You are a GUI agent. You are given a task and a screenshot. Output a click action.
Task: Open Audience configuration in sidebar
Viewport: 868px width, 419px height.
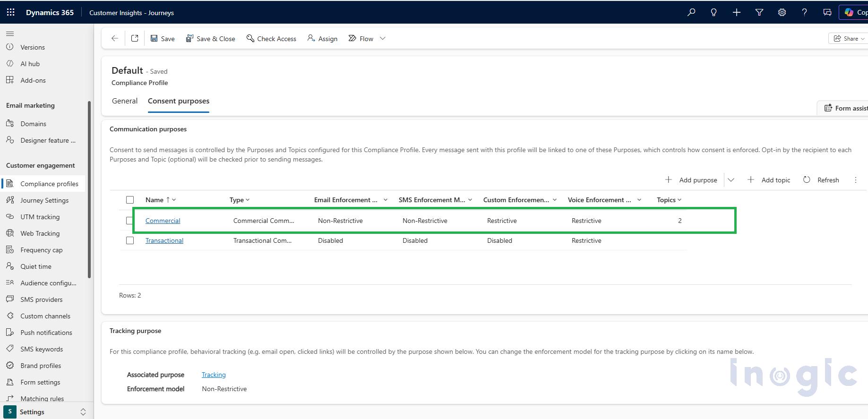[x=48, y=283]
